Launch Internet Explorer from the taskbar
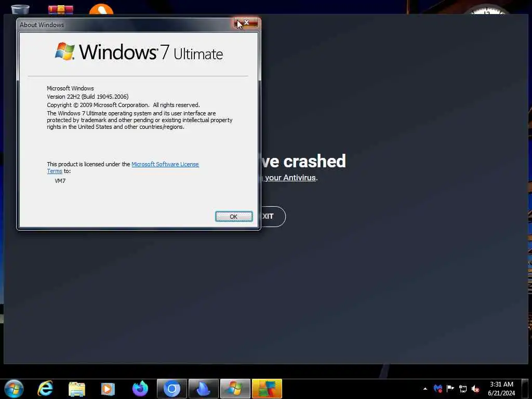 click(45, 389)
